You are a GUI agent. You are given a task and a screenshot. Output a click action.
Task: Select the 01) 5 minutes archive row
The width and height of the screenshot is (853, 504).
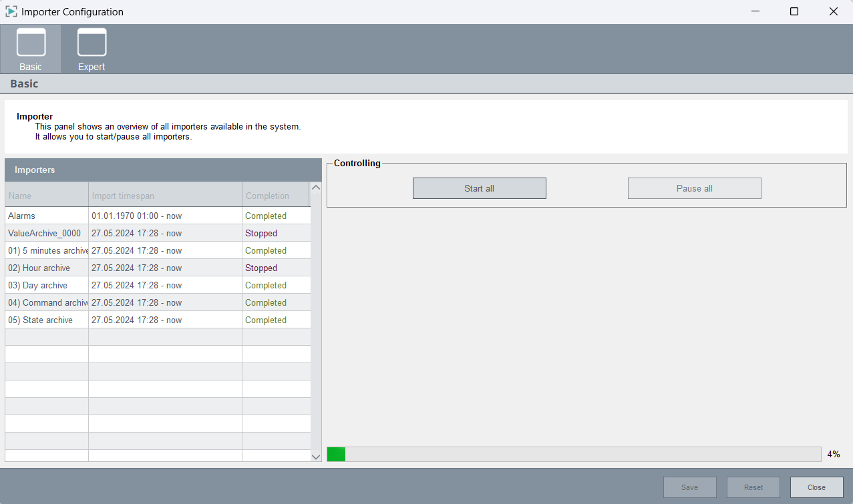tap(47, 250)
